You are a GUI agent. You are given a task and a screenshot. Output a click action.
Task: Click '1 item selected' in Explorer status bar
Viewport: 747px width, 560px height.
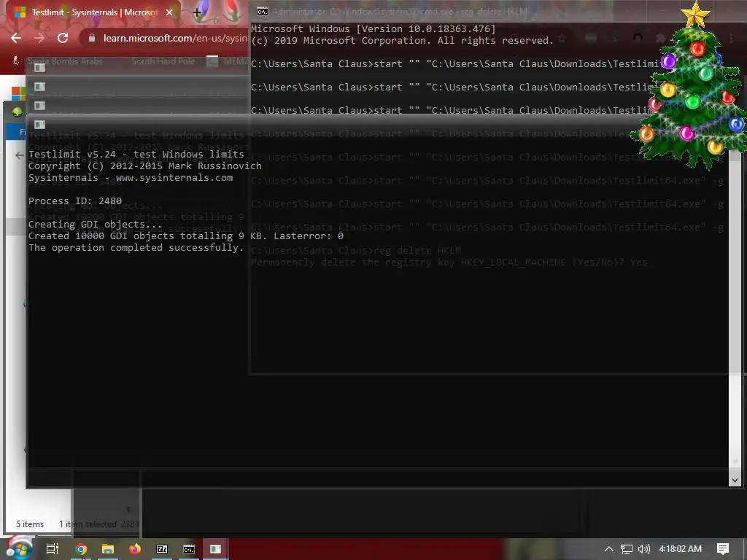point(88,524)
